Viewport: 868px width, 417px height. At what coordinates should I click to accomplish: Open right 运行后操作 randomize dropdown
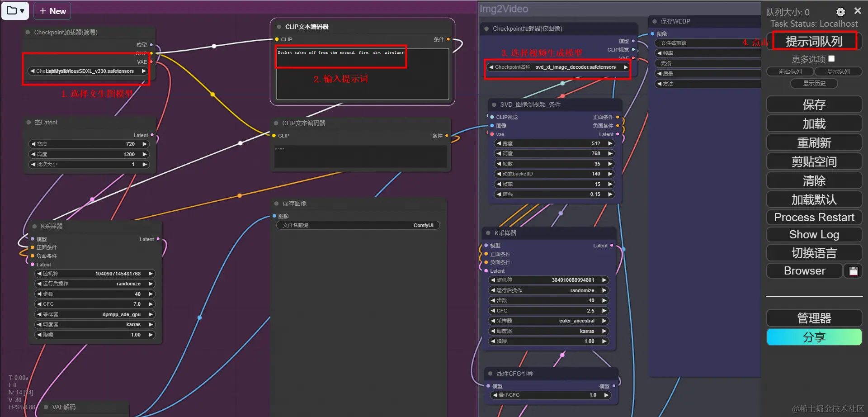[549, 290]
